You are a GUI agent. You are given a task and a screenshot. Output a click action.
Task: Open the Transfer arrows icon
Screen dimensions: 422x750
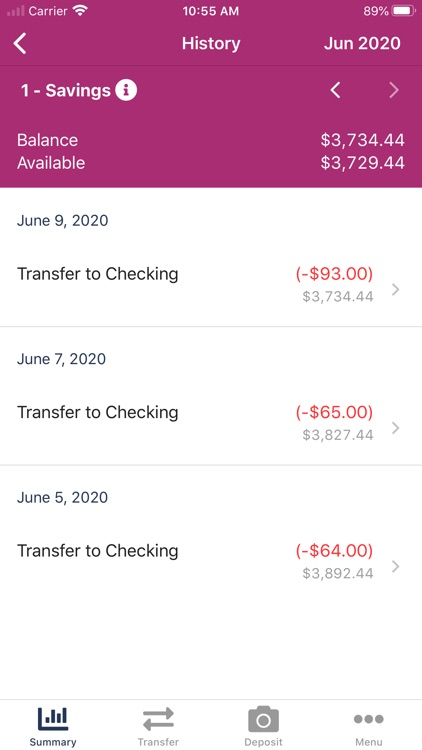point(158,719)
